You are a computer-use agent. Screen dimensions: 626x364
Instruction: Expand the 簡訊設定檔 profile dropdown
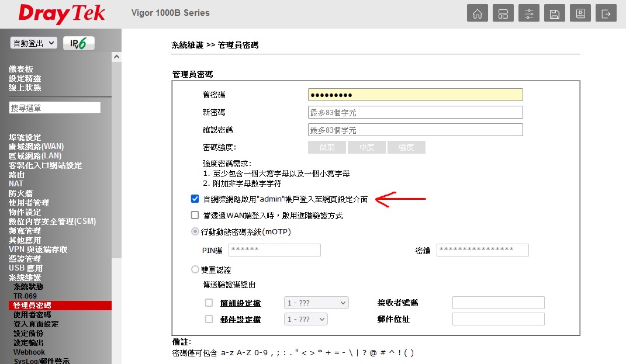coord(316,303)
